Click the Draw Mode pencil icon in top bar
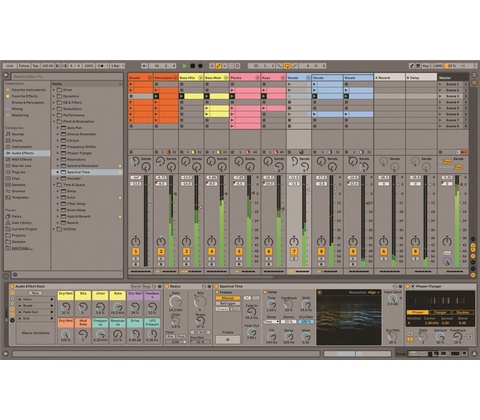The width and height of the screenshot is (480, 420). point(412,66)
